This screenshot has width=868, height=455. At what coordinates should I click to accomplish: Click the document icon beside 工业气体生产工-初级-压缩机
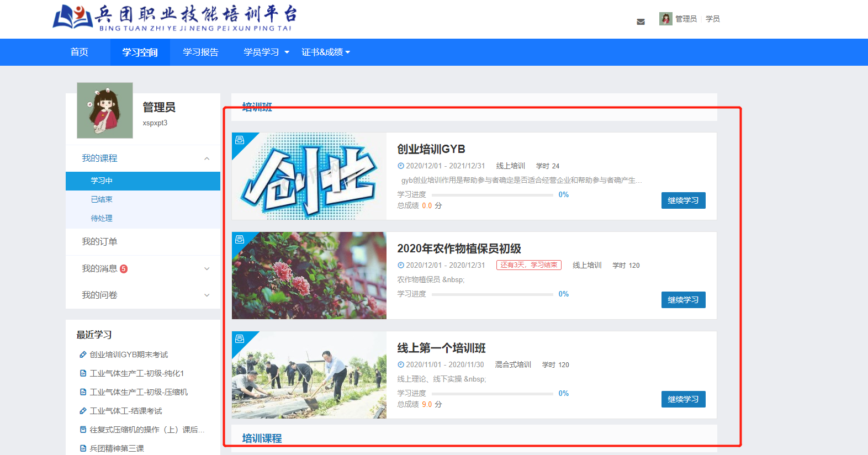pyautogui.click(x=83, y=392)
